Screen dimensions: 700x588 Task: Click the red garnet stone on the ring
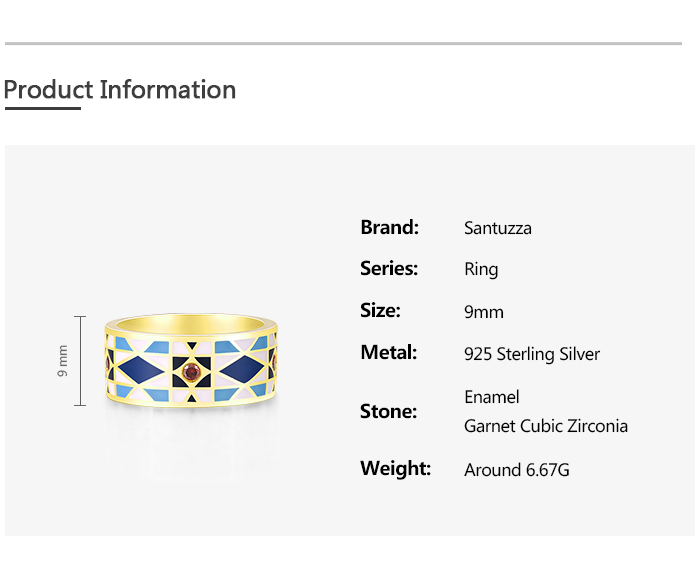click(x=190, y=373)
